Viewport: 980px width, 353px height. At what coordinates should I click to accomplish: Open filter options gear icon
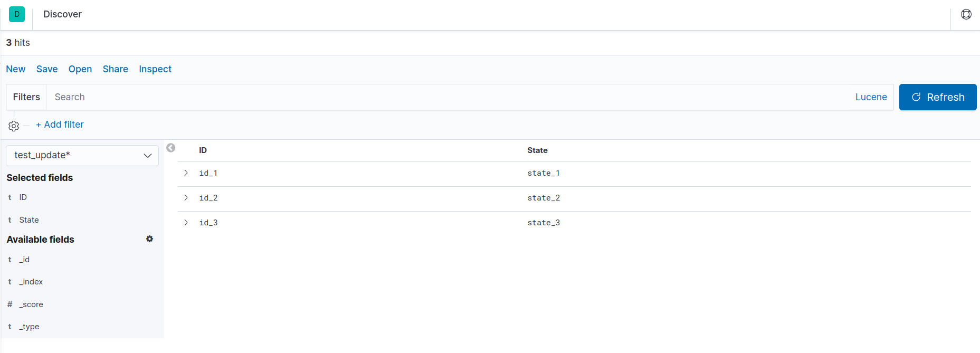[x=14, y=126]
